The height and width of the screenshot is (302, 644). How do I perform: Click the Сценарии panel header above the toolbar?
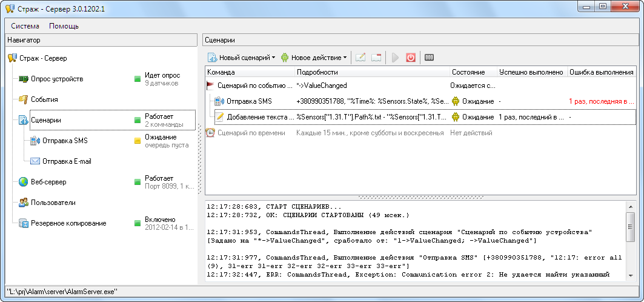tap(422, 40)
